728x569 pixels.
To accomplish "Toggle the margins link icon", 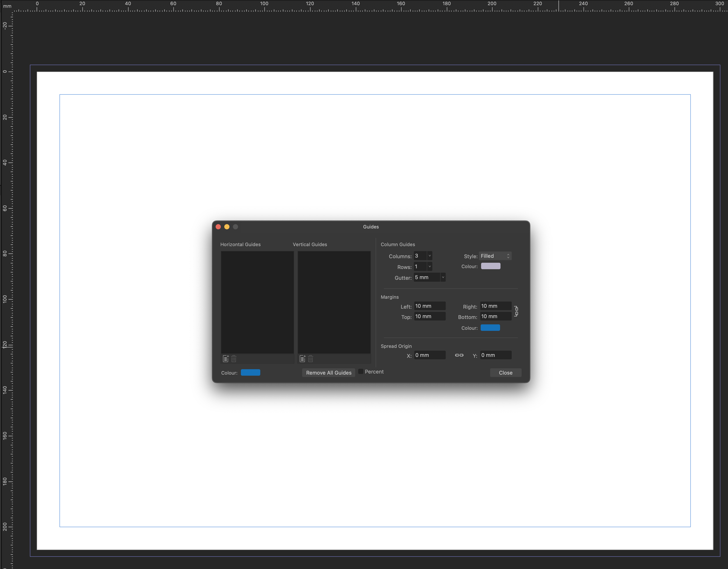I will coord(516,311).
